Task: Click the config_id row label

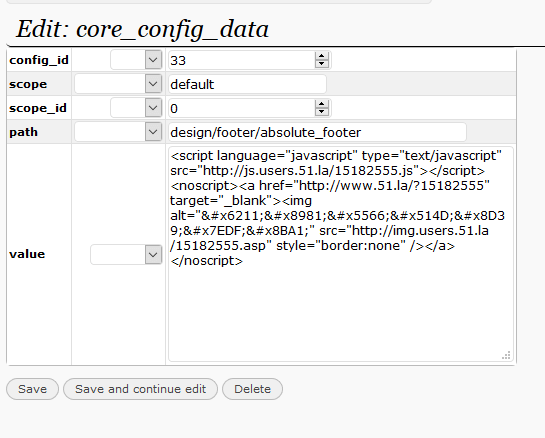Action: [39, 60]
